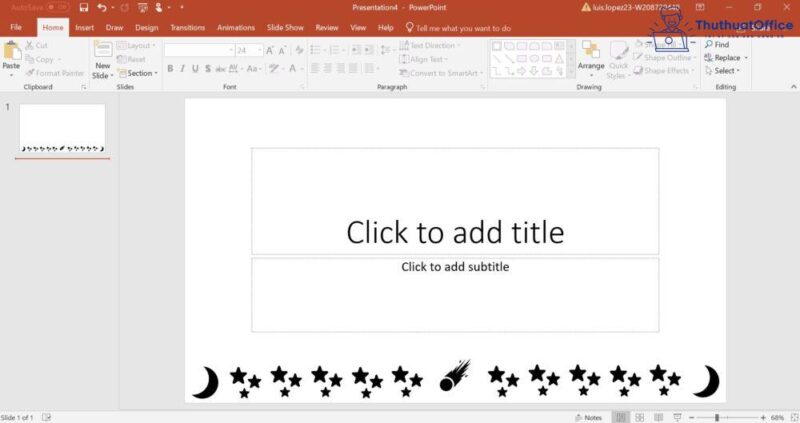Switch to the Slide Show tab

[285, 28]
